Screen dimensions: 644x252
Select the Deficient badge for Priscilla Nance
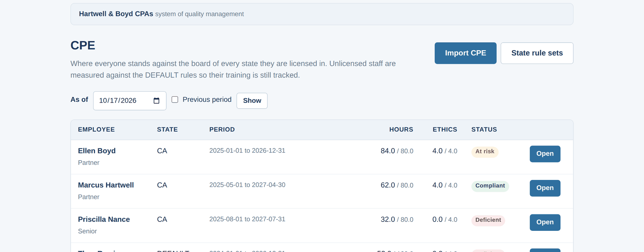coord(488,220)
